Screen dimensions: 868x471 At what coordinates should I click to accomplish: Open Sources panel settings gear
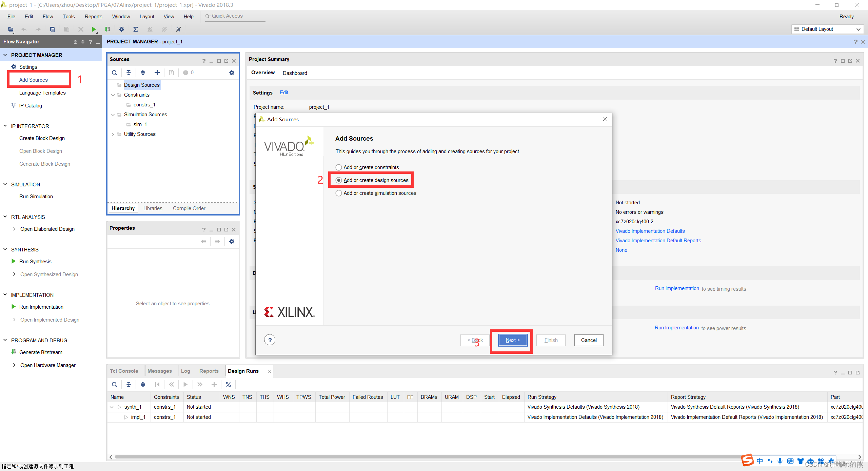coord(232,73)
